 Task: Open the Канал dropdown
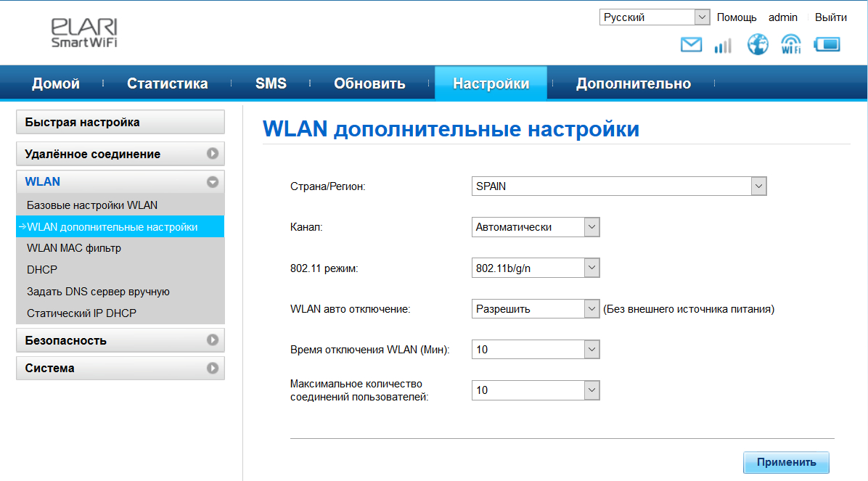click(536, 227)
